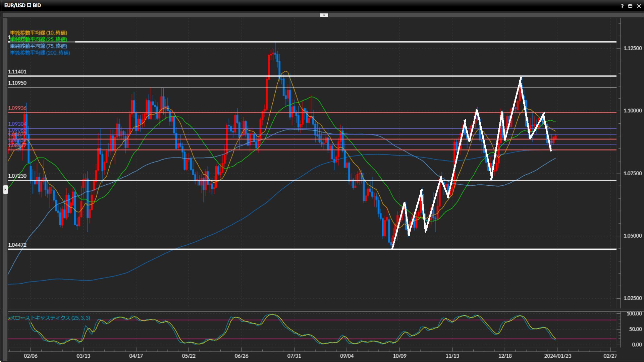The height and width of the screenshot is (362, 644).
Task: Select the 1.04472 support line label
Action: [x=17, y=245]
